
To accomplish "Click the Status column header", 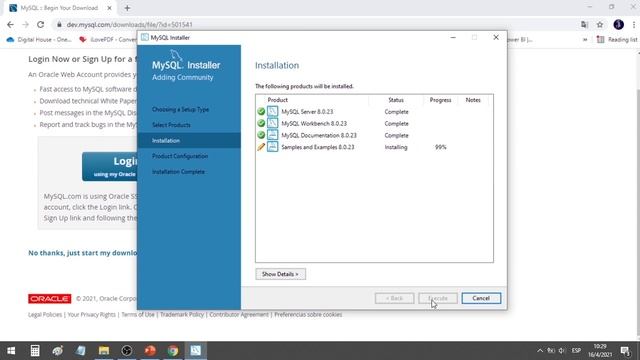I will (x=396, y=100).
